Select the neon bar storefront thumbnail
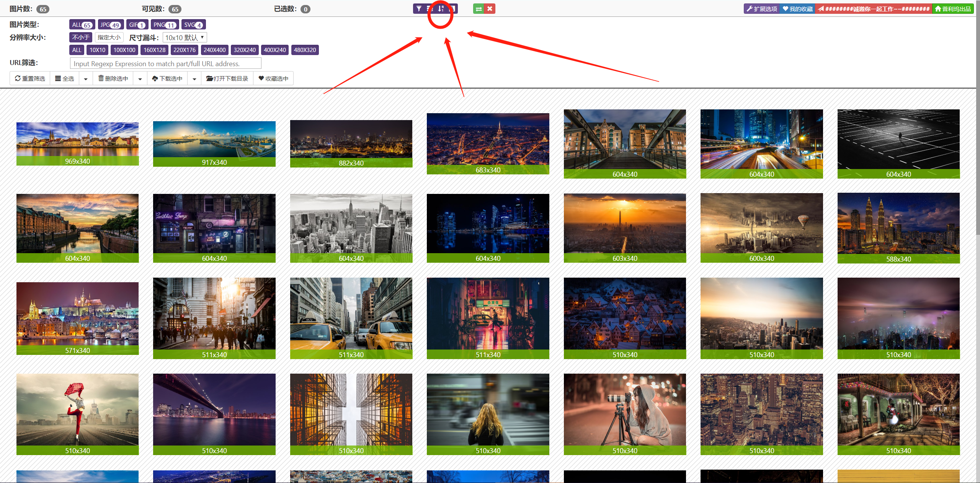 [214, 228]
